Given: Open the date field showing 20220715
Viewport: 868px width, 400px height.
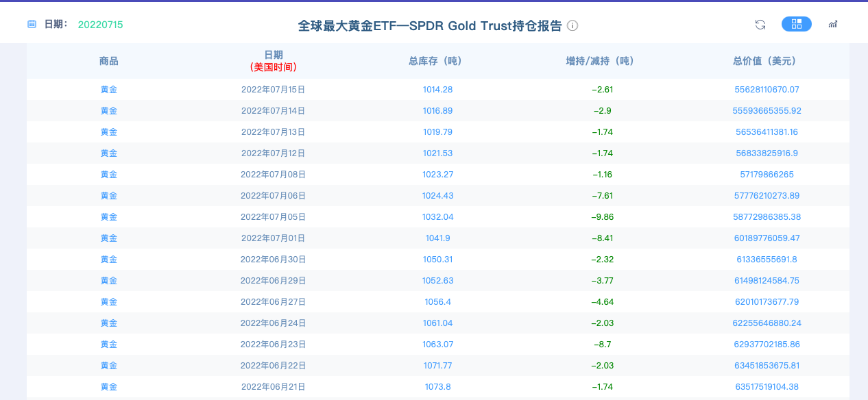Looking at the screenshot, I should (101, 25).
